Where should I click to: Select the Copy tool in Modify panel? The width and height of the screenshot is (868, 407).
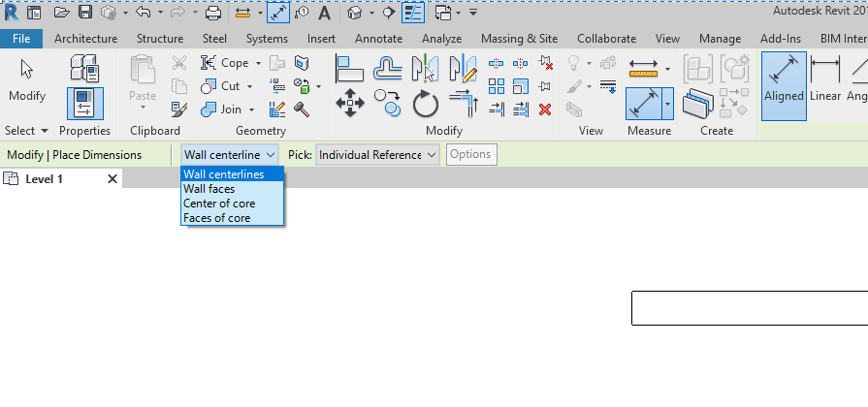388,104
